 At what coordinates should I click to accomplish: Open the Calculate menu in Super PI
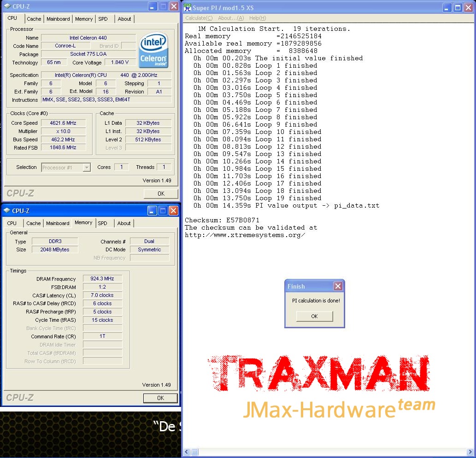(199, 18)
